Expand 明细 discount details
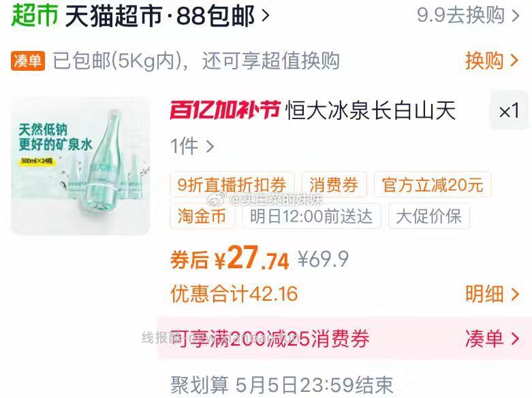 492,294
